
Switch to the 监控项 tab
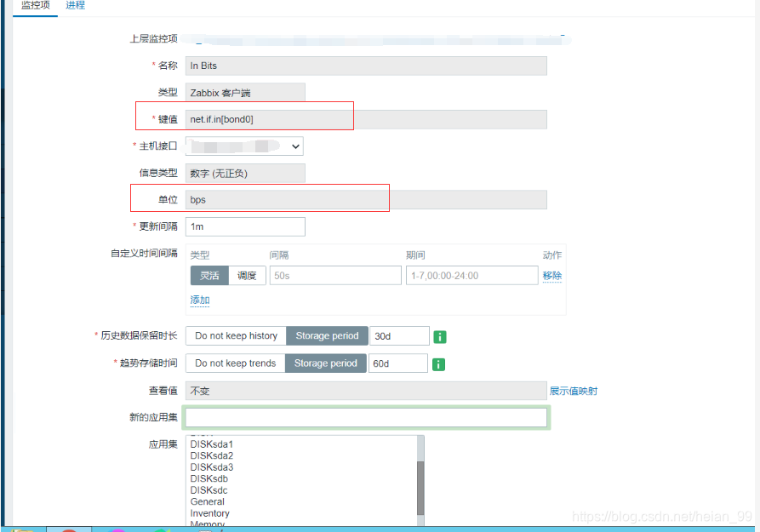(36, 5)
